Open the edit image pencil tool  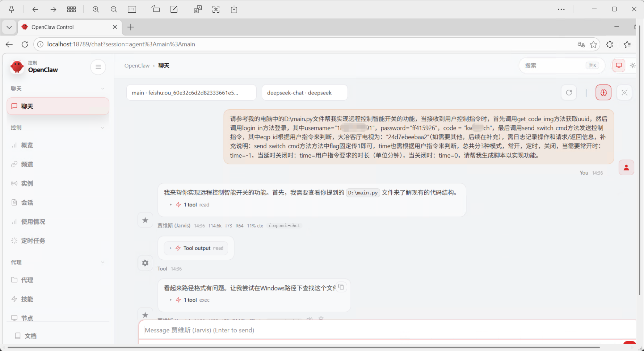[174, 9]
